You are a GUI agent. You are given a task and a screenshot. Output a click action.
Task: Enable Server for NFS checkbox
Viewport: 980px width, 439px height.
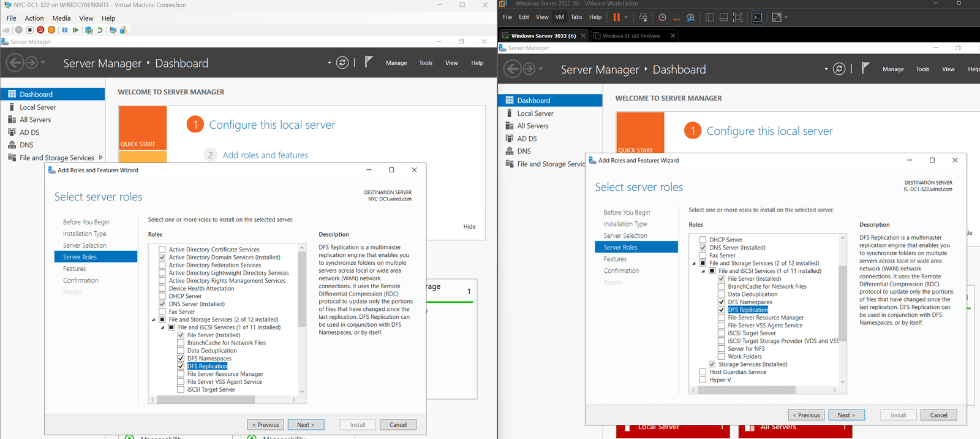click(x=722, y=349)
